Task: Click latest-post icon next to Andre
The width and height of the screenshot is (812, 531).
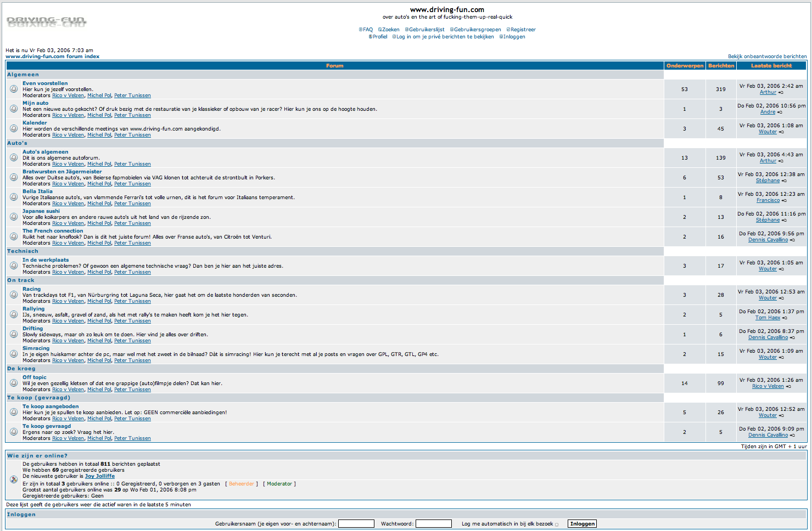Action: pos(780,112)
